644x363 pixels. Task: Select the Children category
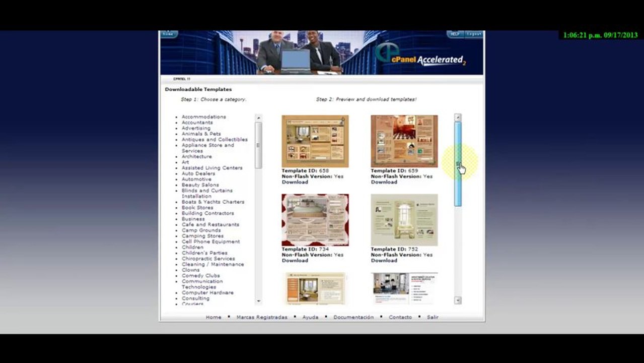[193, 248]
